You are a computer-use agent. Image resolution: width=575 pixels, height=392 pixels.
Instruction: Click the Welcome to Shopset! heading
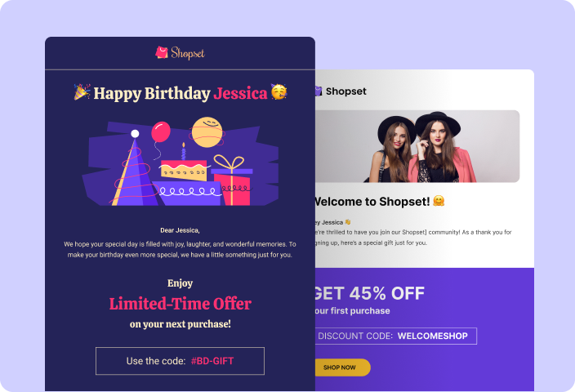tap(372, 202)
